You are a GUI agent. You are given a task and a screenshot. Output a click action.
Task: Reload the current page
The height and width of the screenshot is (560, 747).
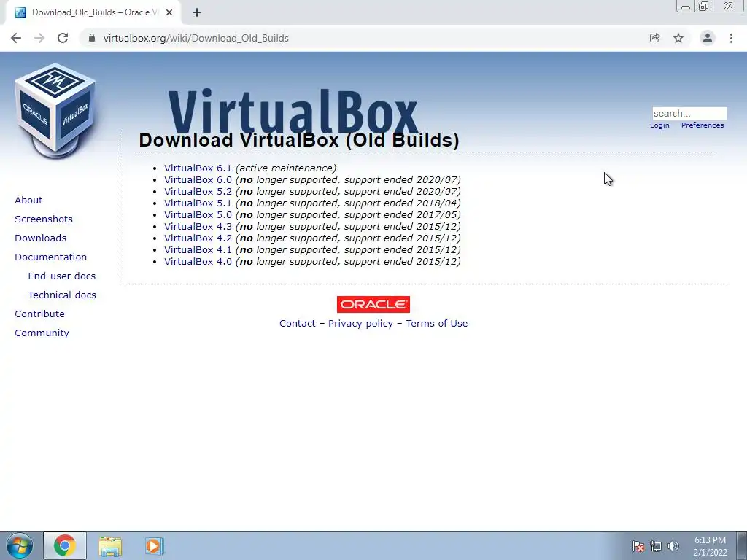63,38
